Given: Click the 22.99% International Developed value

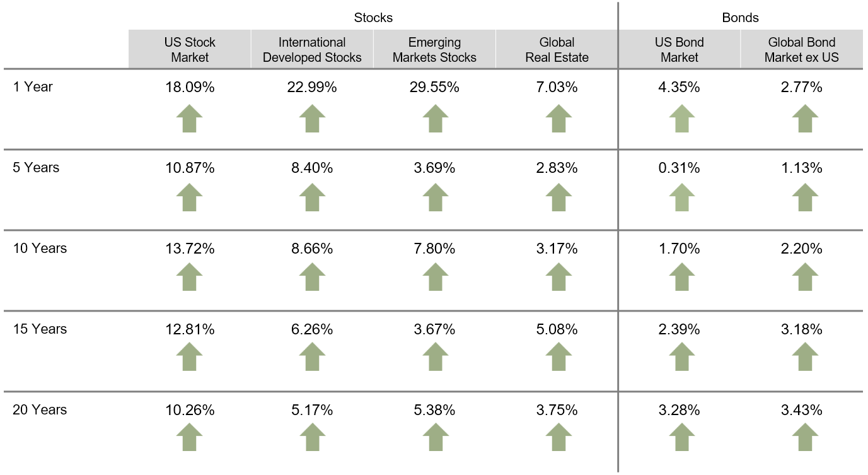Looking at the screenshot, I should [x=312, y=88].
